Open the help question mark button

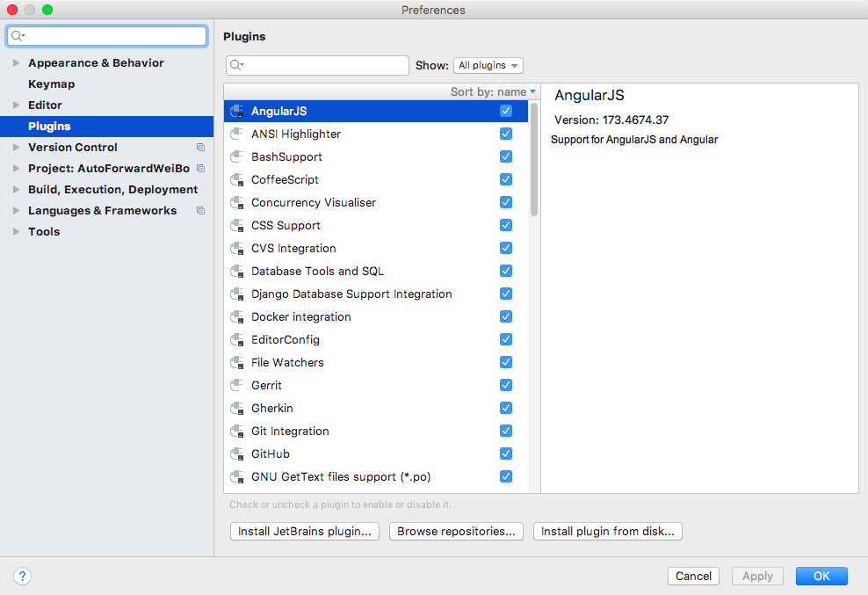[x=22, y=577]
